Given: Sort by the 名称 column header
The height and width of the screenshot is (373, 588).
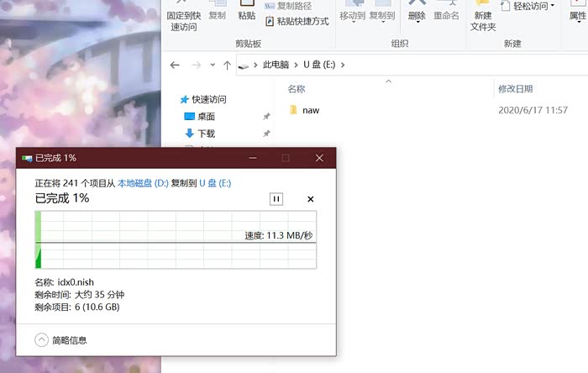Looking at the screenshot, I should click(297, 88).
